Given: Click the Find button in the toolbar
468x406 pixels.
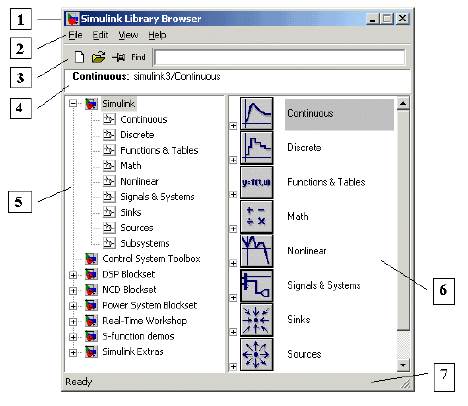Looking at the screenshot, I should tap(138, 57).
